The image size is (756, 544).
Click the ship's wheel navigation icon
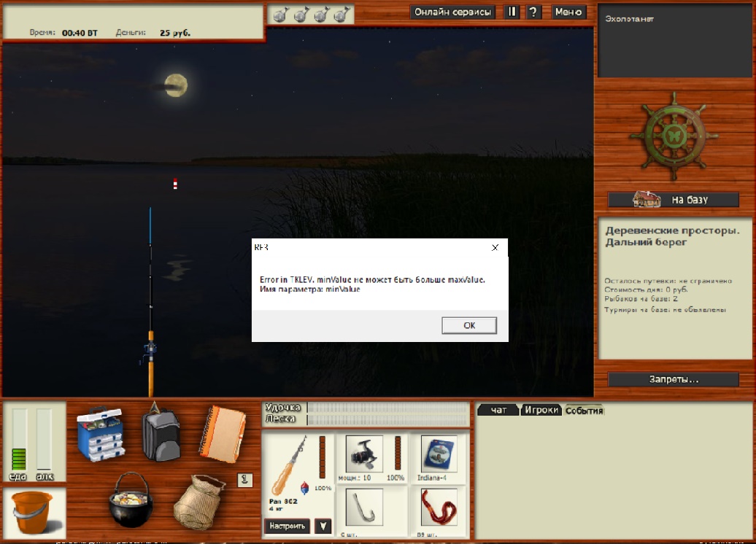[674, 136]
